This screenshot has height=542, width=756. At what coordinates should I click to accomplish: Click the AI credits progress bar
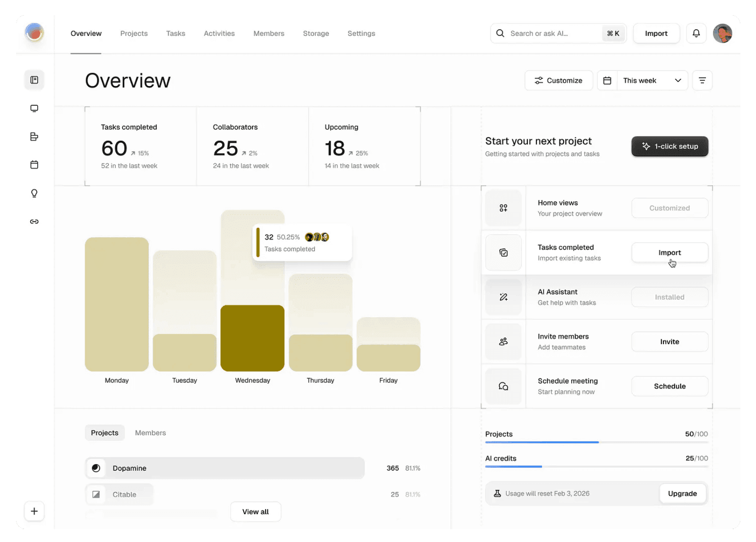pos(596,466)
